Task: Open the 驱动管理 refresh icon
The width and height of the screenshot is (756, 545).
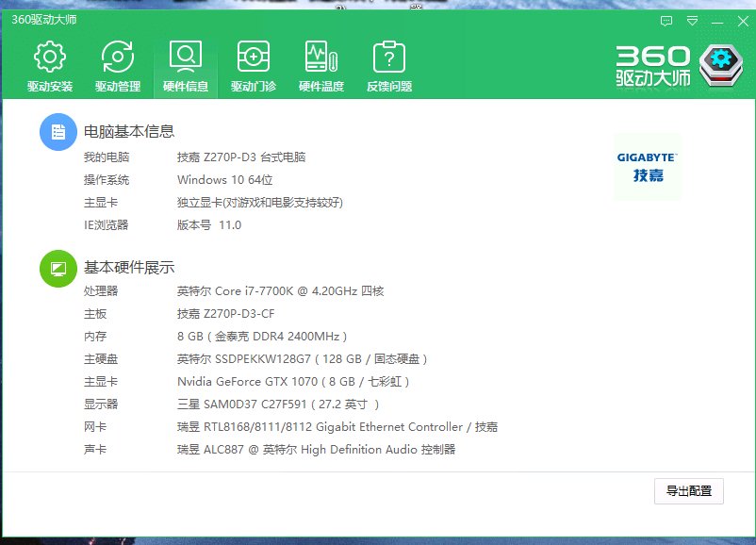Action: pos(118,57)
